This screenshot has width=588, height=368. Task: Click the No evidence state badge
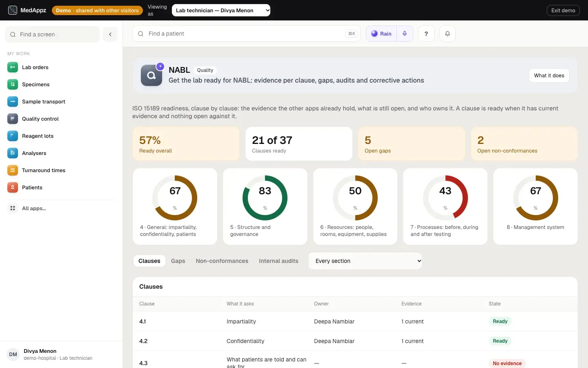(507, 363)
